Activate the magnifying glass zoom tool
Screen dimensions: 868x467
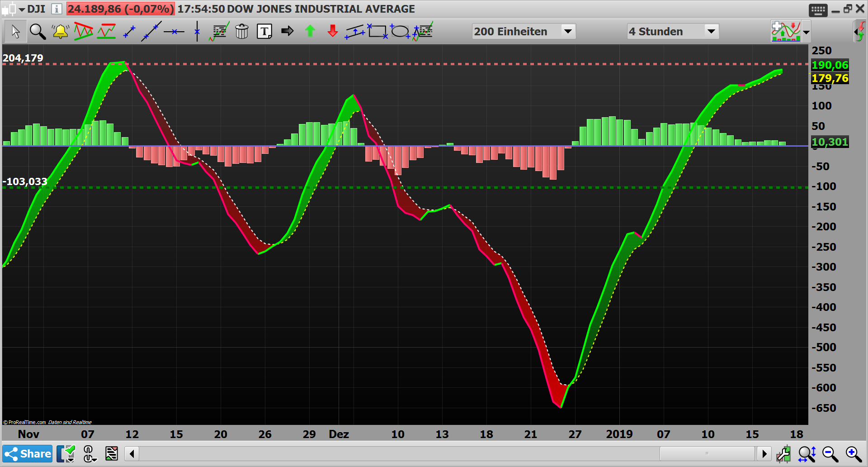pos(38,32)
